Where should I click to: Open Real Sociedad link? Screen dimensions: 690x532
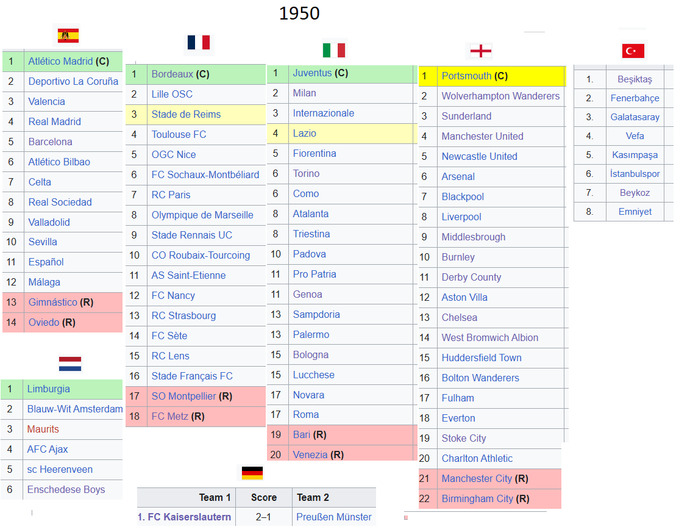click(x=60, y=202)
